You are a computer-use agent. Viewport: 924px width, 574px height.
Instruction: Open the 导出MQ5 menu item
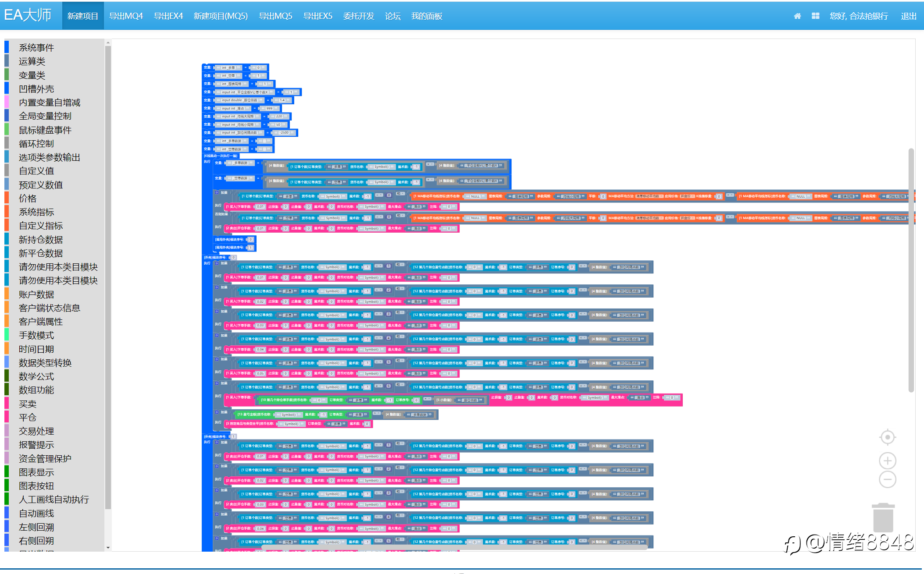pos(275,16)
